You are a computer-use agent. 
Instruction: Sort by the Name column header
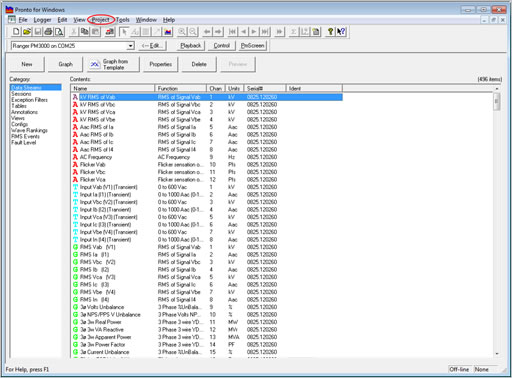[x=113, y=88]
